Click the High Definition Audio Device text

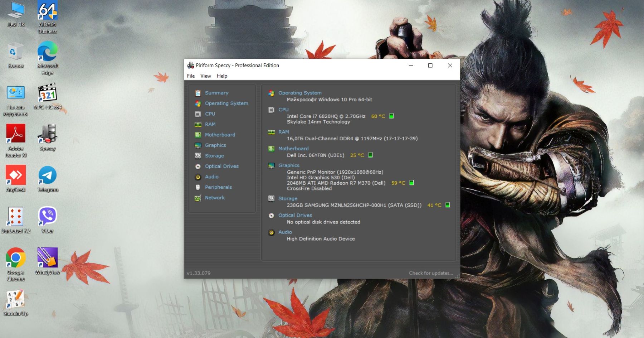click(321, 239)
